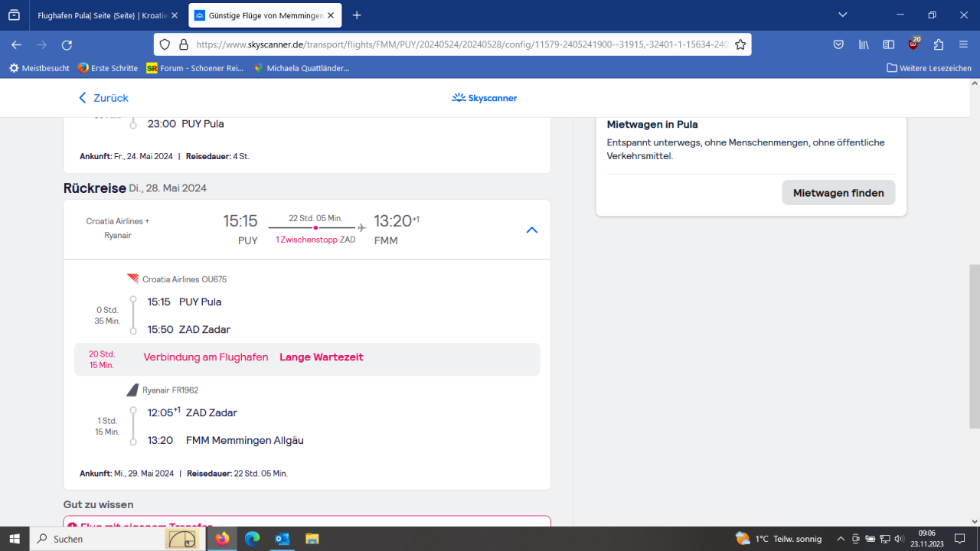Close the Flughafen Pula tab
980x551 pixels.
[175, 15]
